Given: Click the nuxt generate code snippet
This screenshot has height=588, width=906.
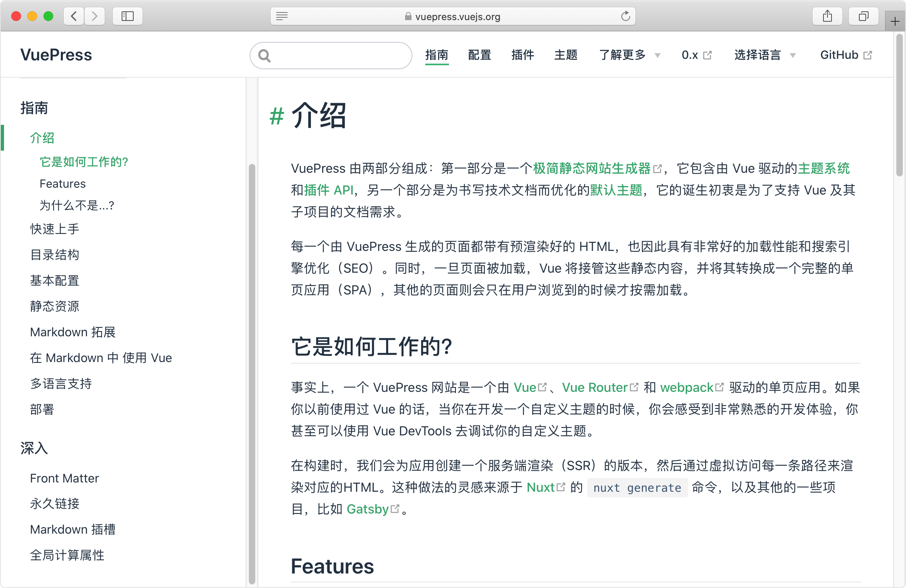Looking at the screenshot, I should [x=637, y=488].
